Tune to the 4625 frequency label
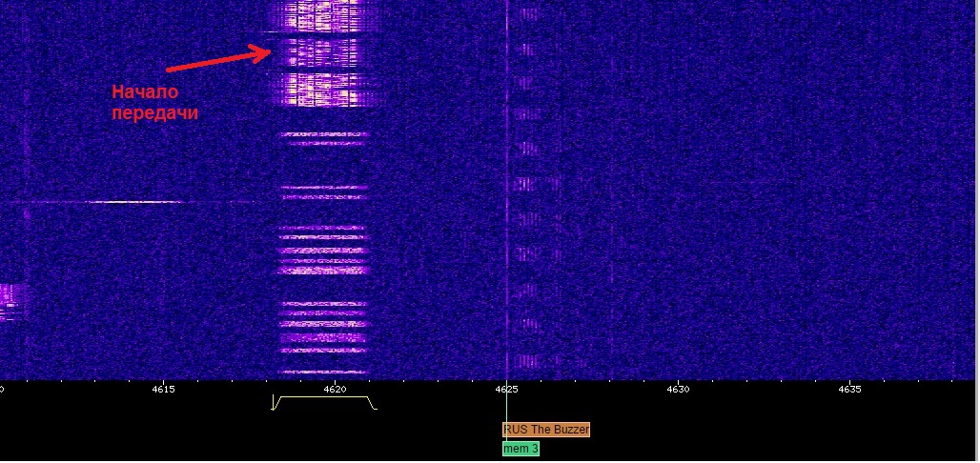 tap(506, 390)
